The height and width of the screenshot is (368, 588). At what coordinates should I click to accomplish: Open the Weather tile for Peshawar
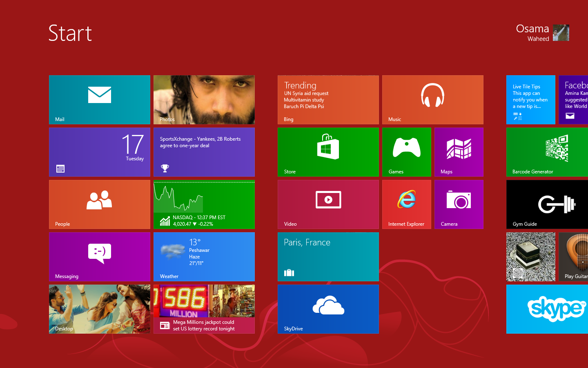point(204,257)
